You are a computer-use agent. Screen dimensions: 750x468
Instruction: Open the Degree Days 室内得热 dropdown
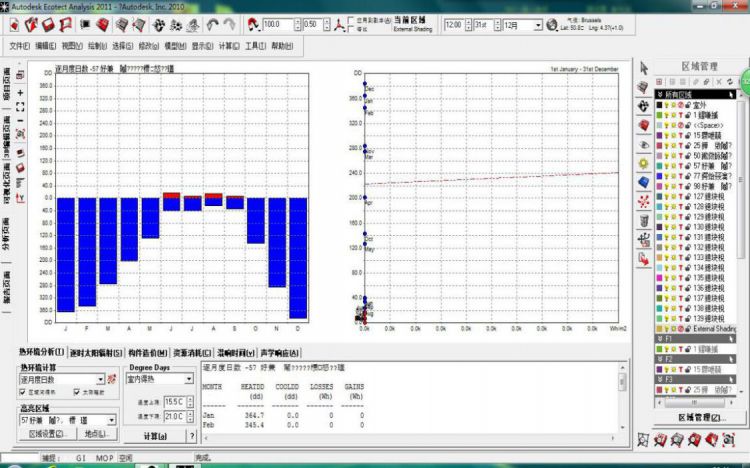coord(190,380)
